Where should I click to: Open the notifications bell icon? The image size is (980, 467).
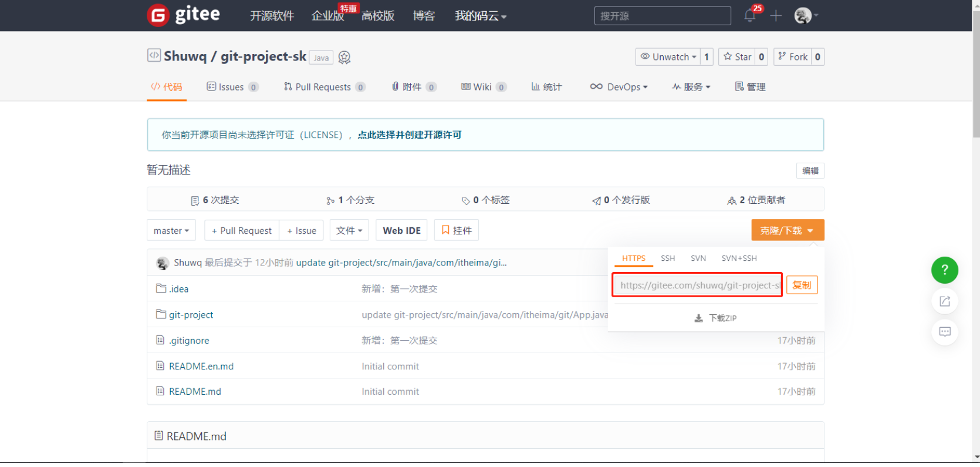[750, 16]
